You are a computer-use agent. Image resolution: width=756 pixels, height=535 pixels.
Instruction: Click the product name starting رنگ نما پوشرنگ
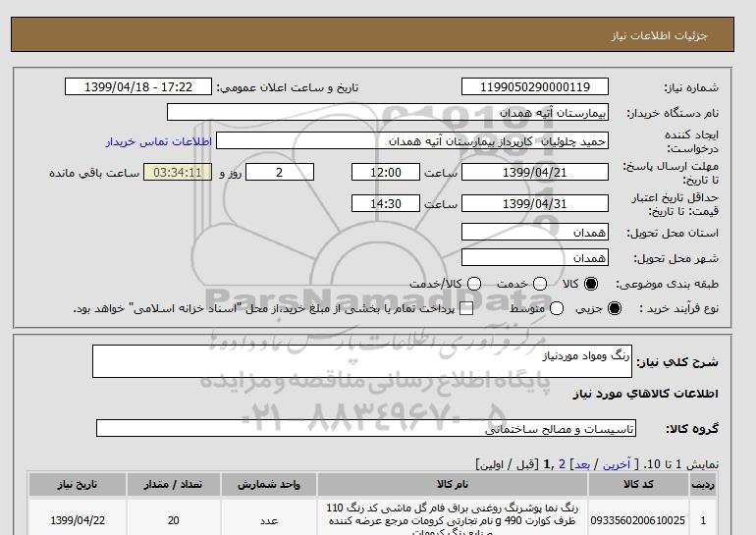pos(453,520)
